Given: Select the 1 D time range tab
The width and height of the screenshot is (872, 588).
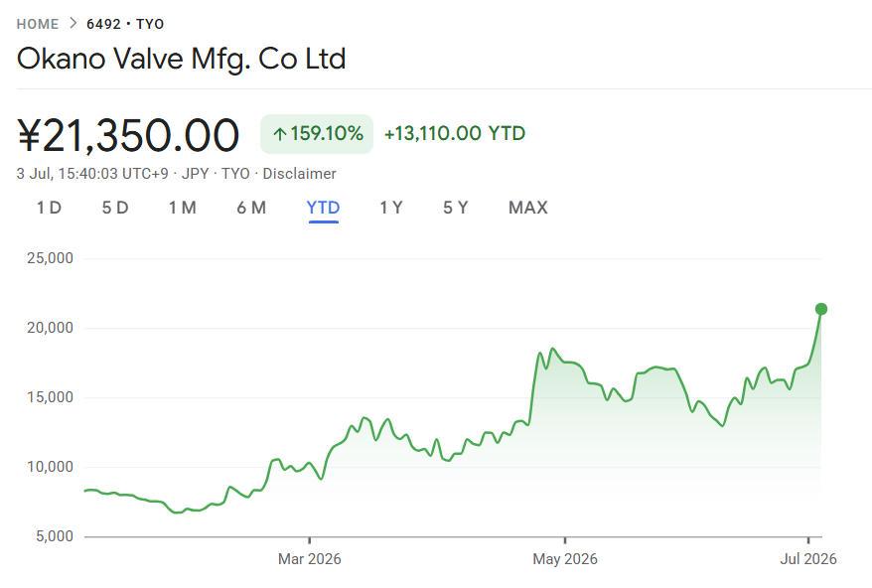Looking at the screenshot, I should [x=49, y=208].
